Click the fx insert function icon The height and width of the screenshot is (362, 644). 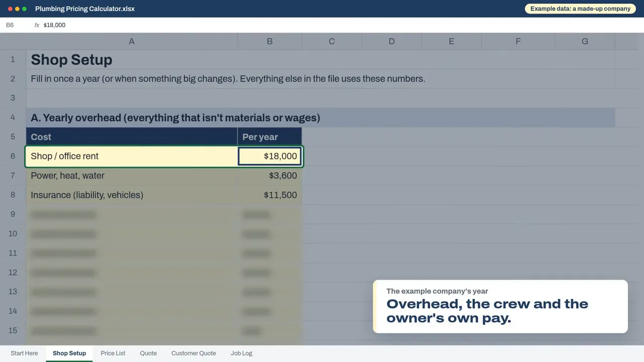point(37,25)
